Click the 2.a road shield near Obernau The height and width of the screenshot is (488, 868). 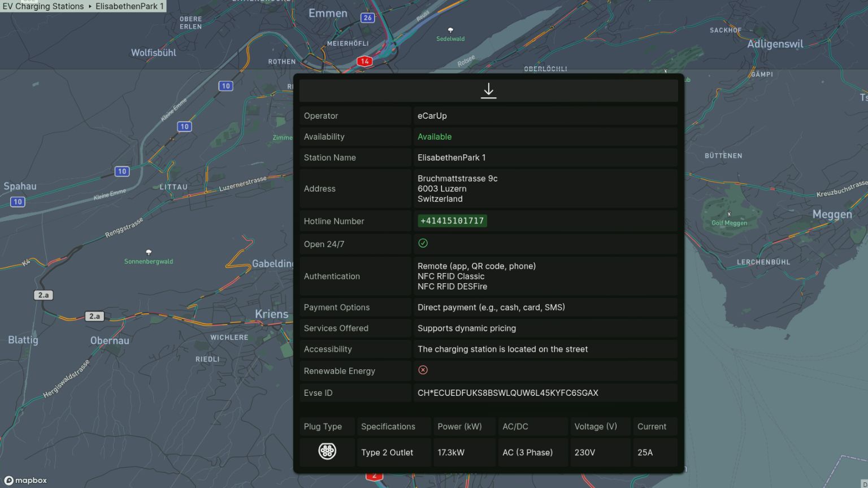tap(95, 316)
